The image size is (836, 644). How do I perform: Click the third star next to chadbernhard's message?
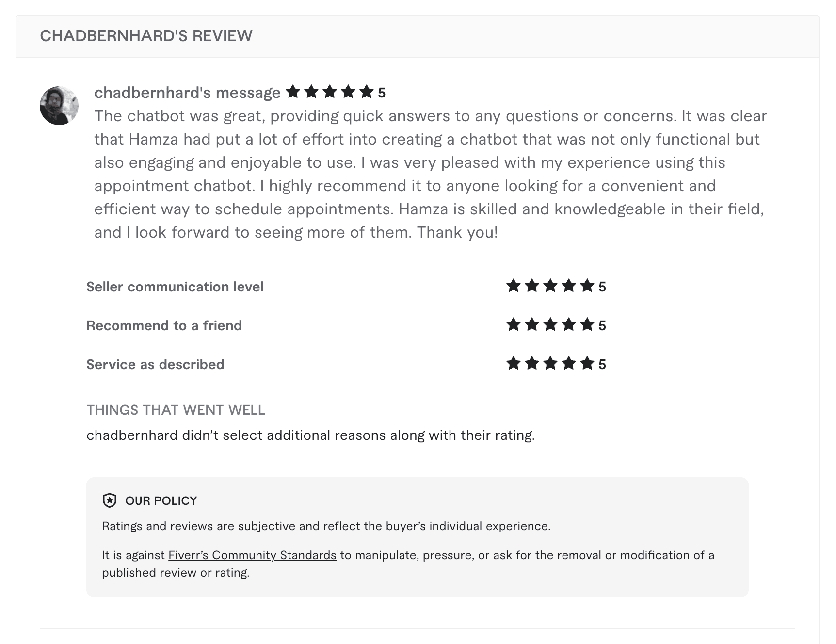click(x=330, y=91)
